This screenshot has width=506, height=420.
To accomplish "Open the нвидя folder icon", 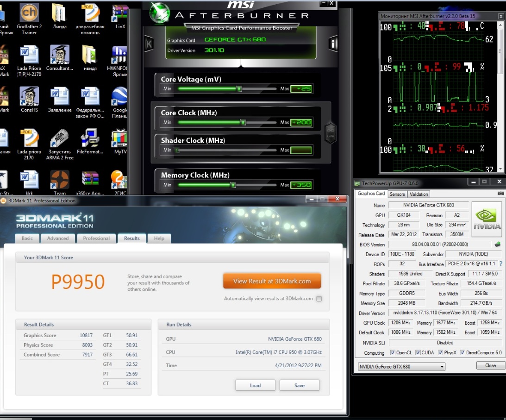I will click(x=90, y=58).
